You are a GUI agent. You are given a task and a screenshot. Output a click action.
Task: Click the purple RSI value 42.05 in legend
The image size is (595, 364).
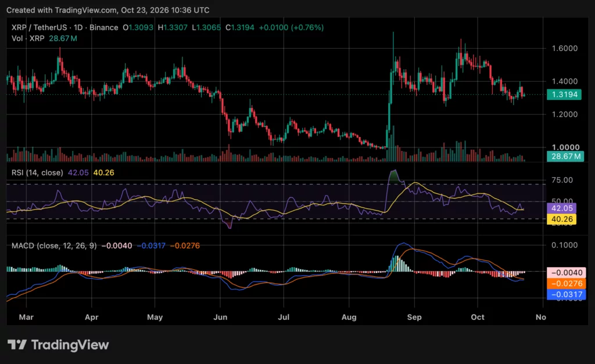point(78,173)
